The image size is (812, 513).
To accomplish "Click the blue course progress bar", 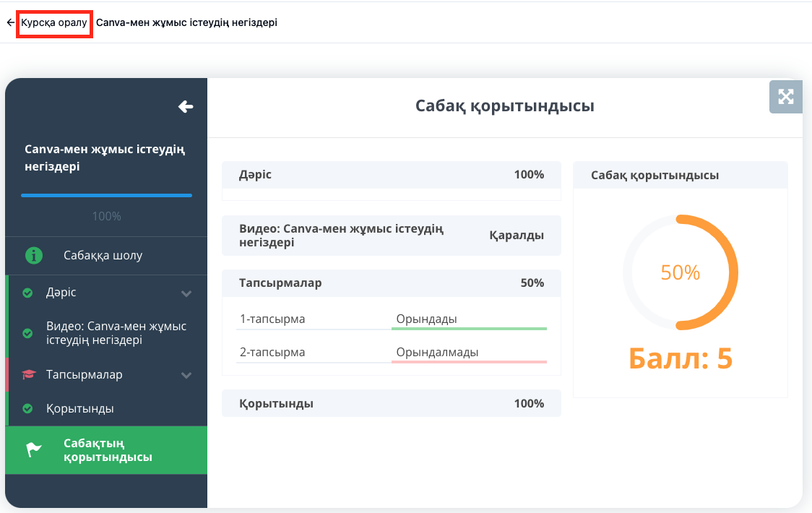I will point(107,195).
